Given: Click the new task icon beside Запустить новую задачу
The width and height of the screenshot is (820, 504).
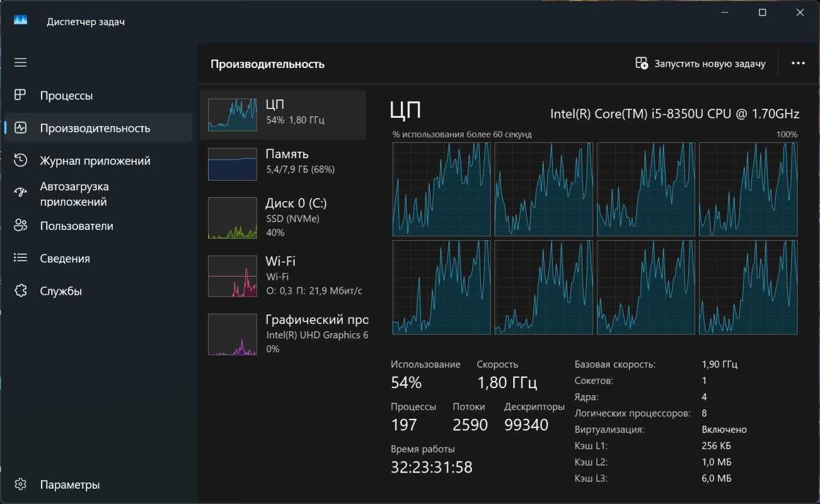Looking at the screenshot, I should (x=641, y=63).
